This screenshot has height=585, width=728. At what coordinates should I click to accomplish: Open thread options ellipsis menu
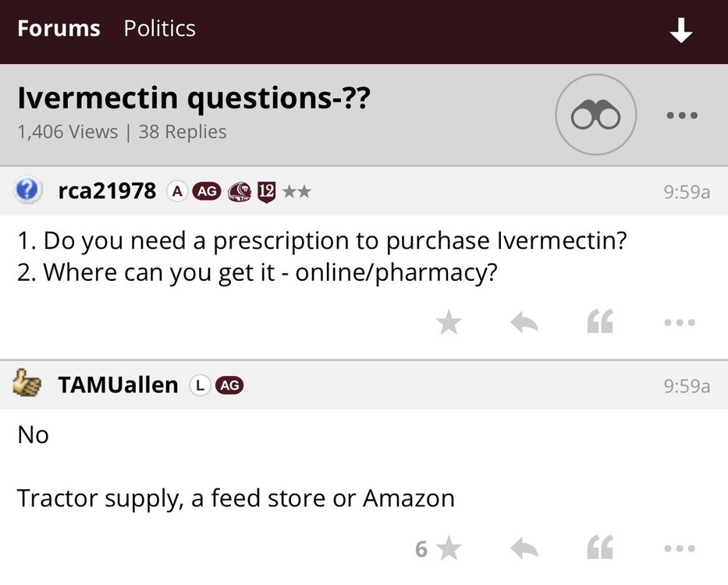pos(681,115)
